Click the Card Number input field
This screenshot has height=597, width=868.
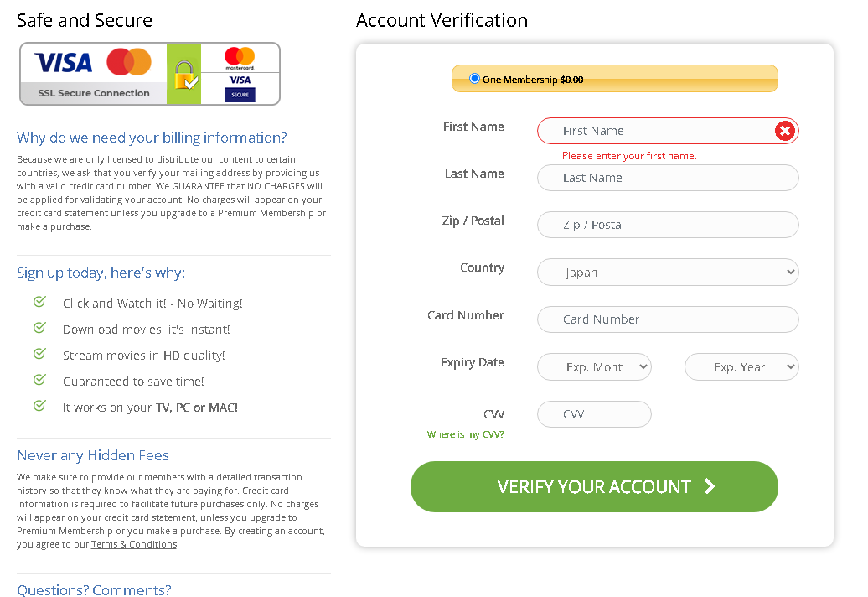(x=668, y=319)
